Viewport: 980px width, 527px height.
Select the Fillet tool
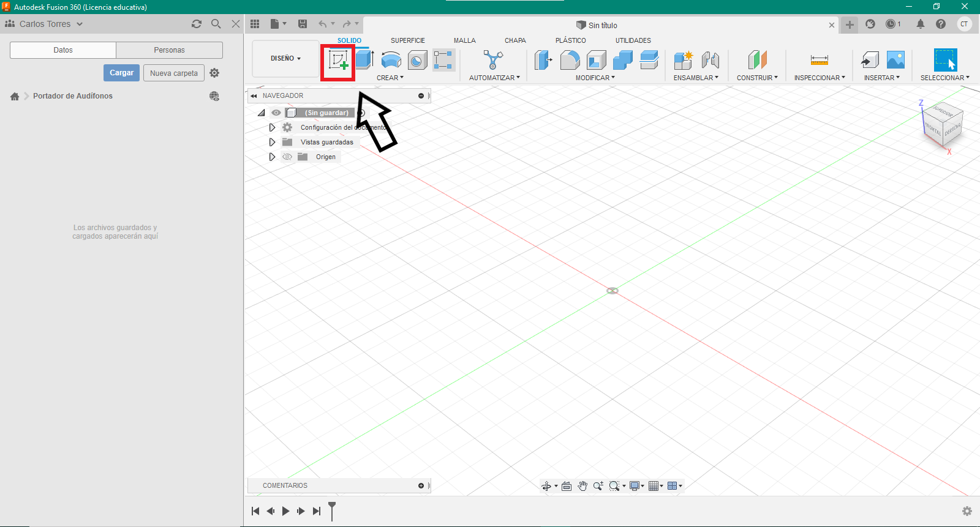[x=570, y=60]
